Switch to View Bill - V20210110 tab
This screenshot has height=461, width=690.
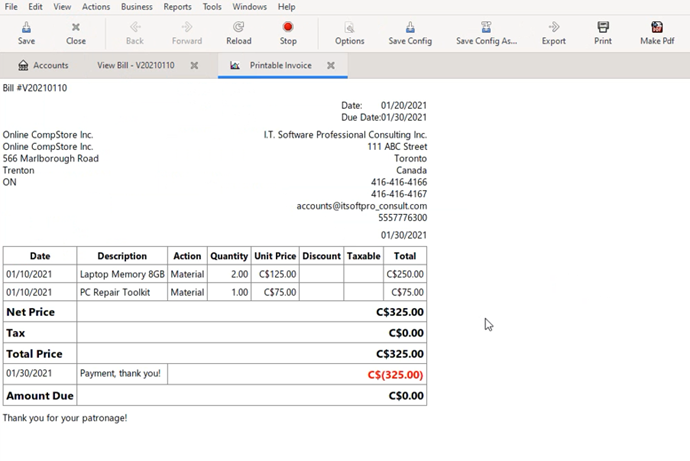click(134, 65)
